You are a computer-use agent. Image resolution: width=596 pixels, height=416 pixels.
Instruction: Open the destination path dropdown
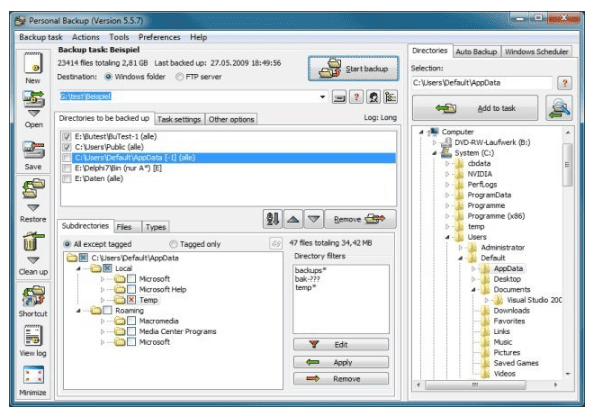pos(322,97)
